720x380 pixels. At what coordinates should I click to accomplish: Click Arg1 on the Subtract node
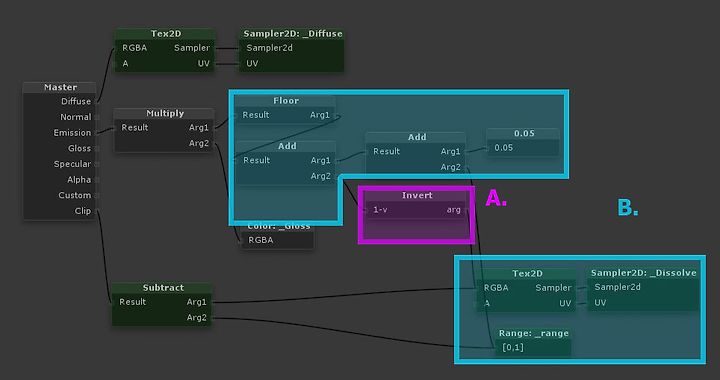point(197,302)
